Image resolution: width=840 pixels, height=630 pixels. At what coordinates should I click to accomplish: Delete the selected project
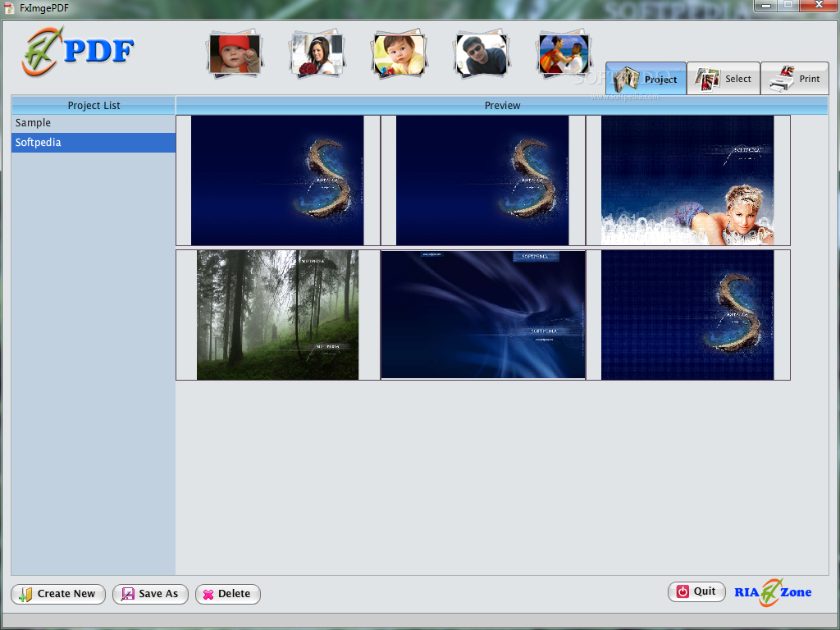click(228, 594)
